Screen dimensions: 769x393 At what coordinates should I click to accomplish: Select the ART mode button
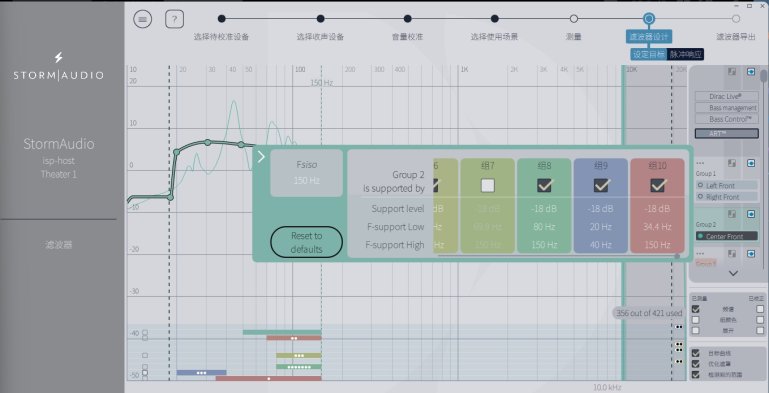[x=726, y=133]
